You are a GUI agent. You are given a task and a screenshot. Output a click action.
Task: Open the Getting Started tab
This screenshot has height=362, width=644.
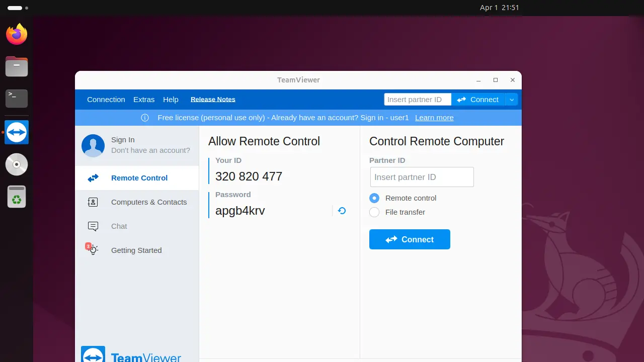[137, 250]
